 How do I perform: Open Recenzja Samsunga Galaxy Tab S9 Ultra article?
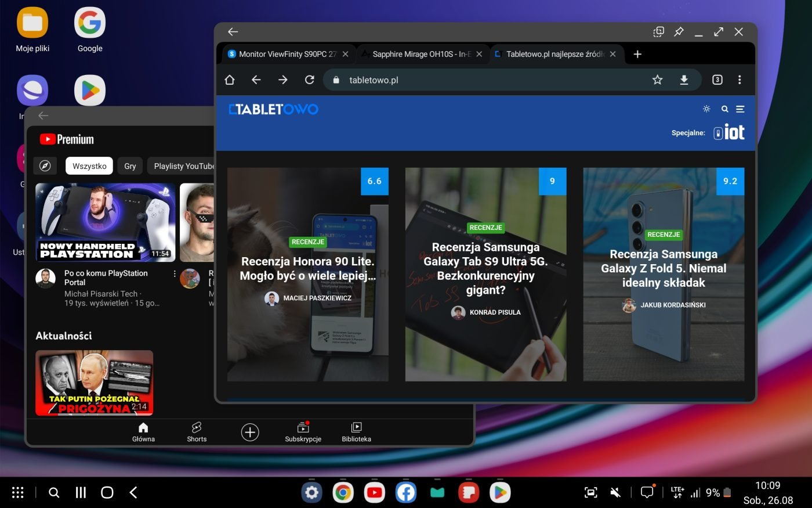click(x=486, y=268)
